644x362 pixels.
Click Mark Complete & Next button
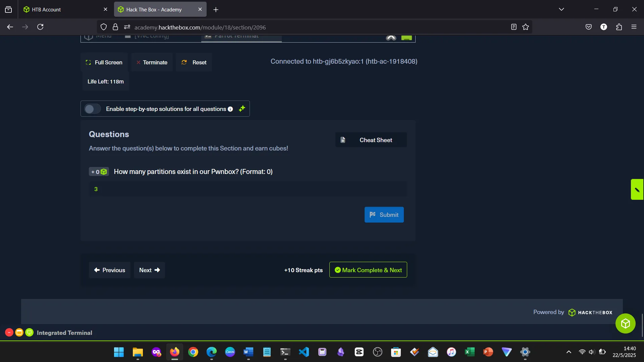click(x=368, y=270)
